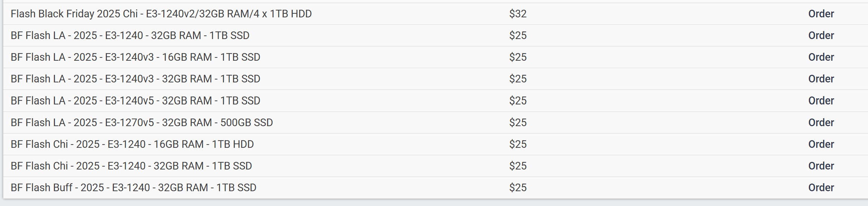Click the LA E3-1270v5 500GB SSD product name
This screenshot has width=868, height=206.
click(x=142, y=123)
